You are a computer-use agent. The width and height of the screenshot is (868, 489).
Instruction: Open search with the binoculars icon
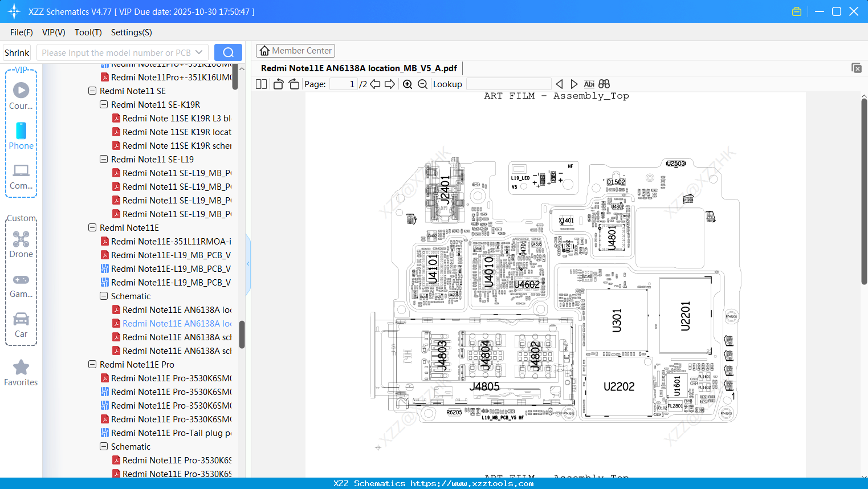pos(604,84)
